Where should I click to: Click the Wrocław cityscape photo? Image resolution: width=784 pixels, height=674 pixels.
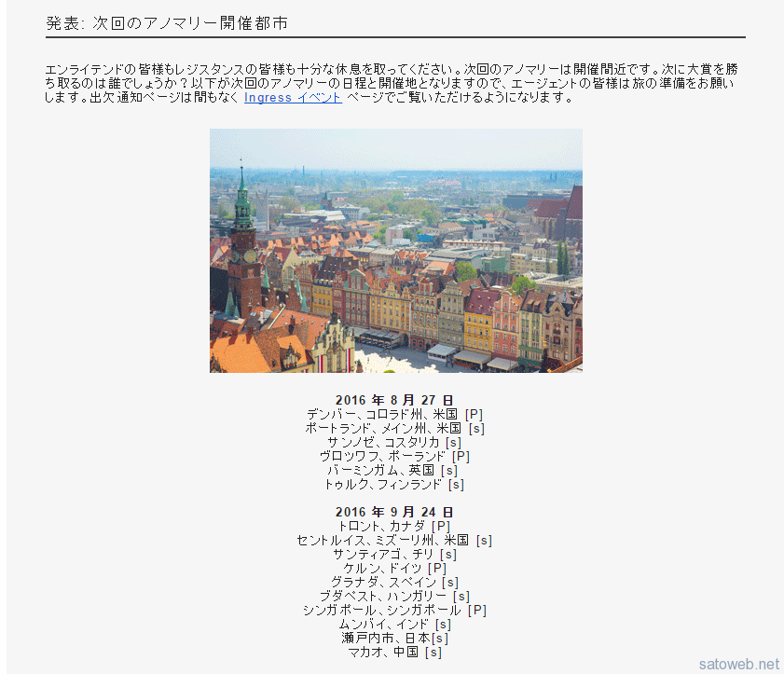pyautogui.click(x=396, y=251)
